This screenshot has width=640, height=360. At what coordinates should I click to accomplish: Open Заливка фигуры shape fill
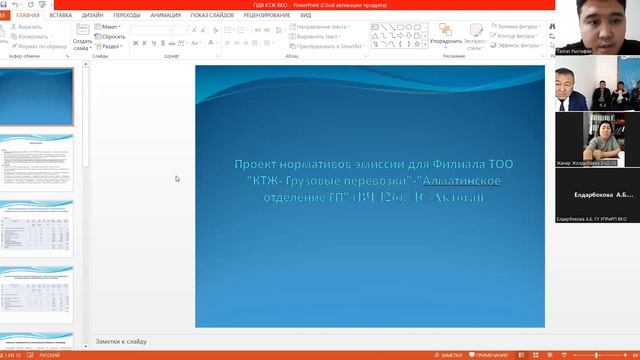pos(516,26)
